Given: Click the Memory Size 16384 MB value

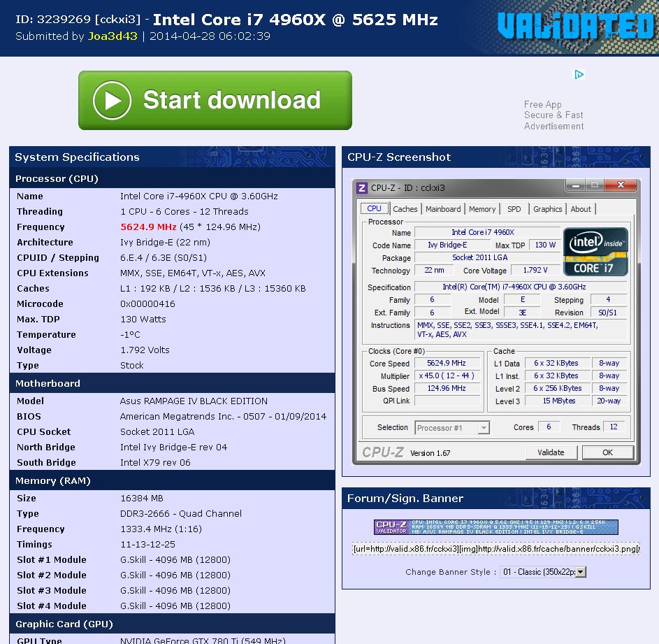Looking at the screenshot, I should [142, 499].
